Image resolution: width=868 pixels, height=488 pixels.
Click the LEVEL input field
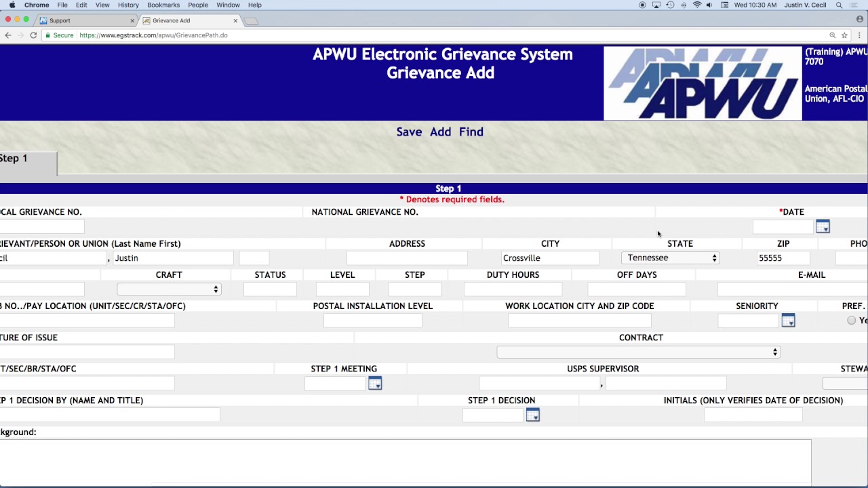point(342,289)
